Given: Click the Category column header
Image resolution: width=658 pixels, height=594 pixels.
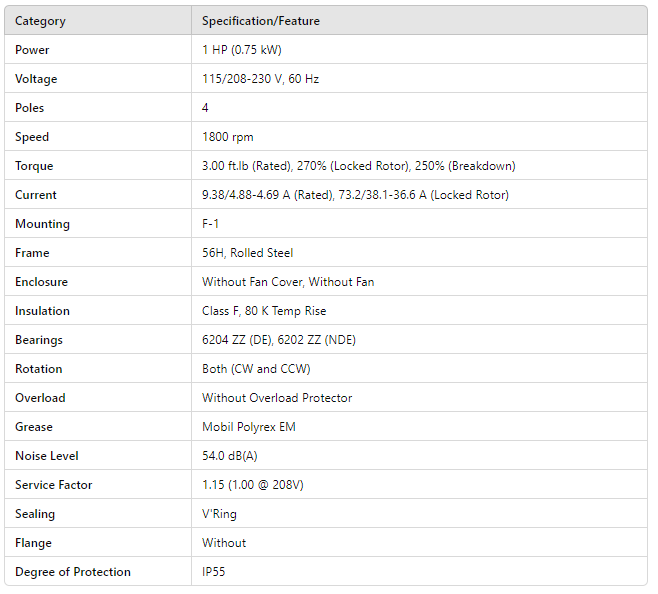Looking at the screenshot, I should (40, 21).
